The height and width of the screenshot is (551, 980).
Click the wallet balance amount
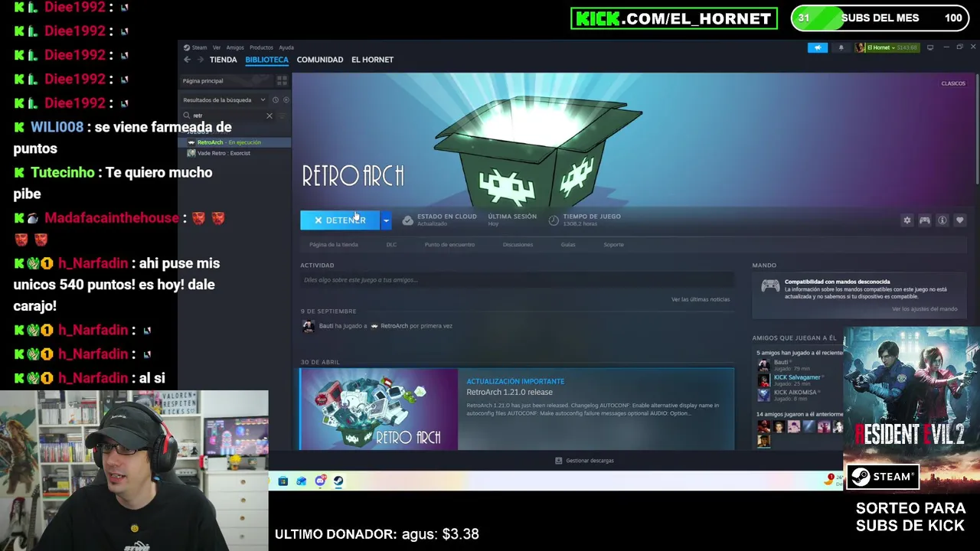(x=906, y=47)
